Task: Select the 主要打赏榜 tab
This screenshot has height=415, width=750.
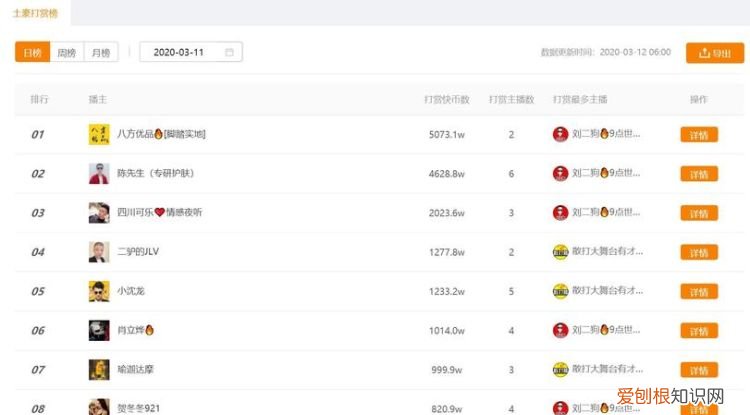Action: (x=34, y=13)
